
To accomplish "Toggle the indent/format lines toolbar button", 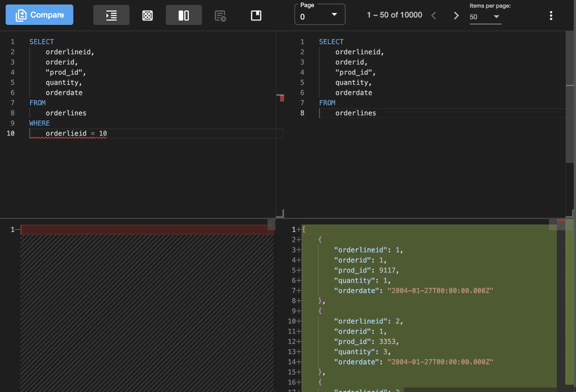I will (x=111, y=15).
